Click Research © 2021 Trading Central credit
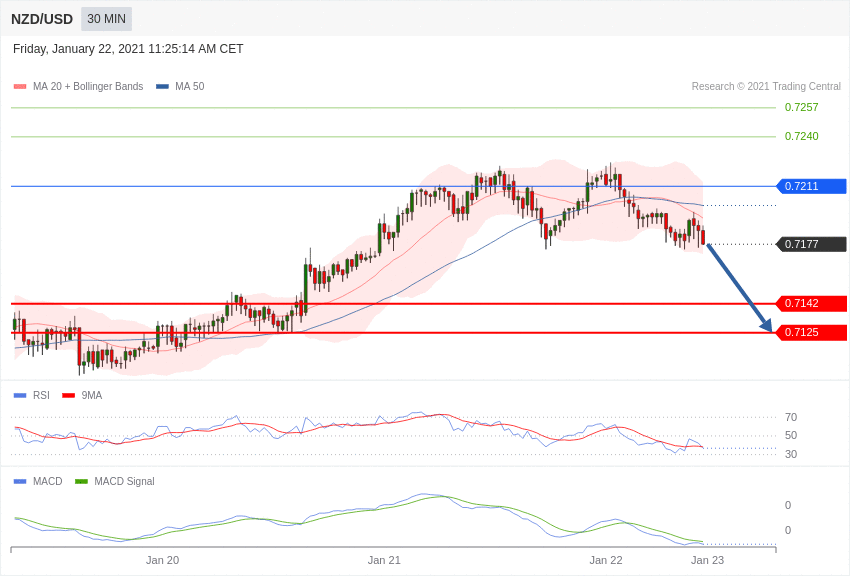This screenshot has height=576, width=850. coord(766,86)
